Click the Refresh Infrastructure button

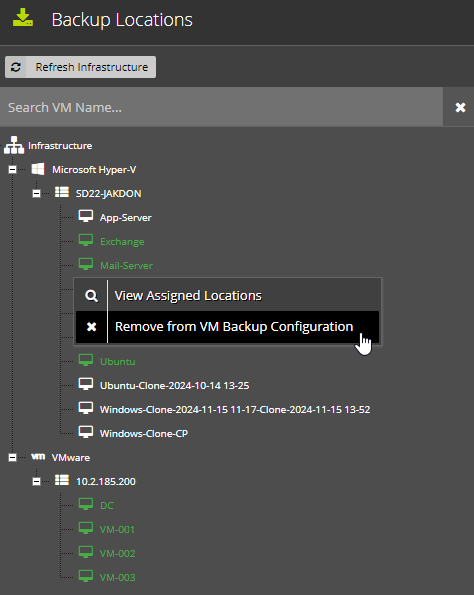point(80,67)
